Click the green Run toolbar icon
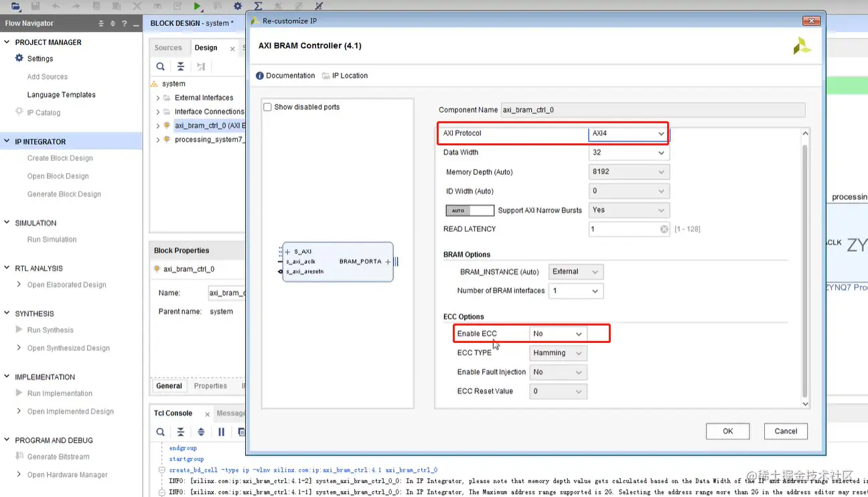The width and height of the screenshot is (868, 497). 198,6
